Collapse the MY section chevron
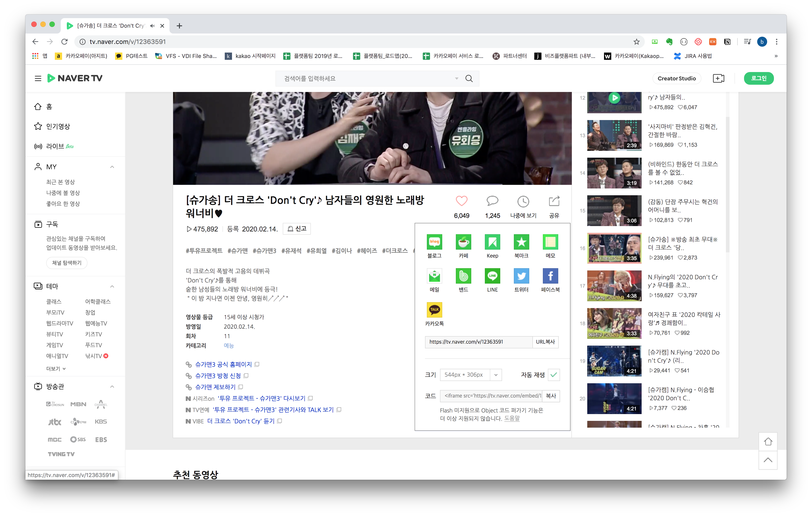812x516 pixels. click(112, 167)
